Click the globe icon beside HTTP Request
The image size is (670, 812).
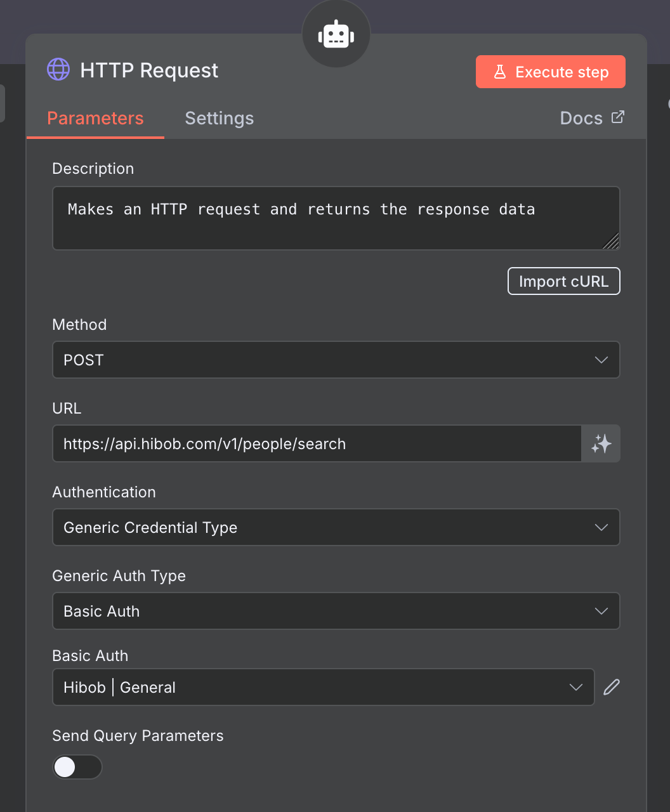coord(58,70)
